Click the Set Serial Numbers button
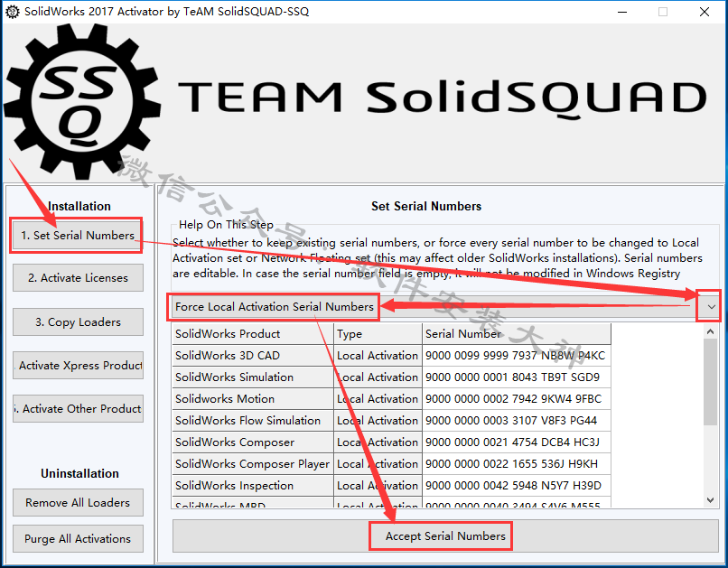Screen dimensions: 728x568 77,236
